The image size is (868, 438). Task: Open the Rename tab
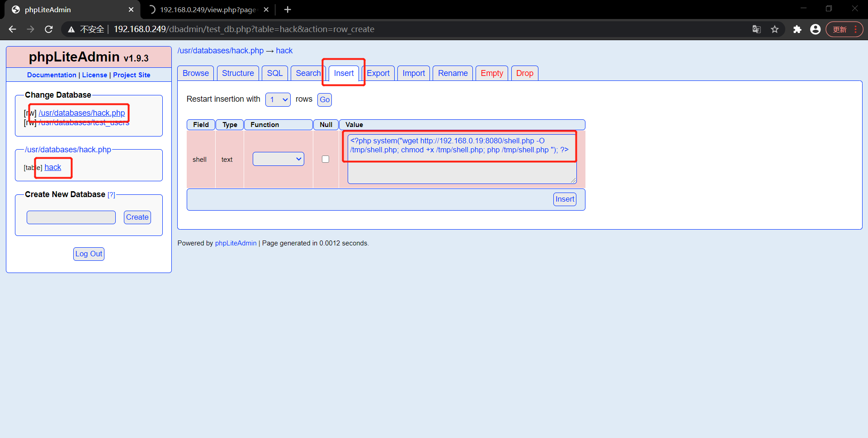453,73
